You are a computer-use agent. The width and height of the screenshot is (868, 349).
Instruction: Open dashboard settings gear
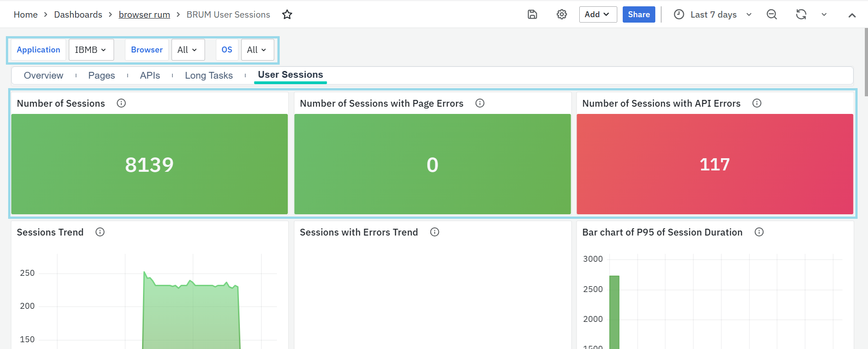562,14
